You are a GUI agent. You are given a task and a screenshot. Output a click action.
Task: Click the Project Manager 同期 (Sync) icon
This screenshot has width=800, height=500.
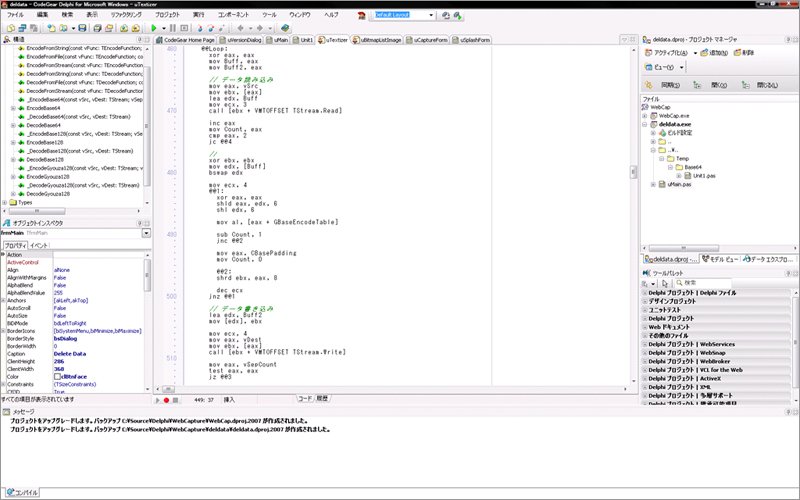coord(648,85)
